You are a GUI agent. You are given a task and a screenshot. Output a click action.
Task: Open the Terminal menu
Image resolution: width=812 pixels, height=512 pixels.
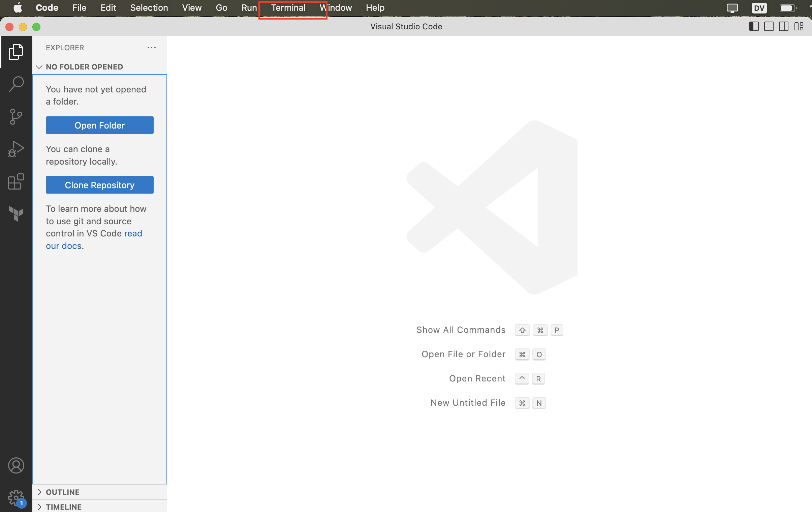point(289,8)
